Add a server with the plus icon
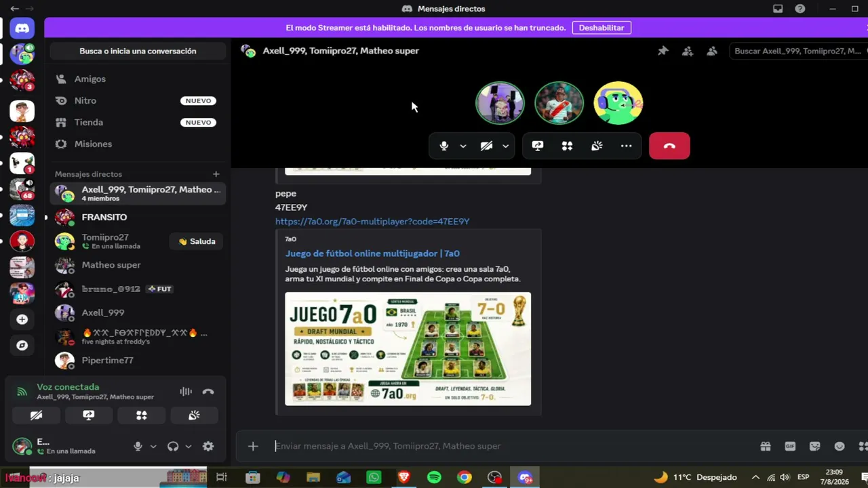Image resolution: width=868 pixels, height=488 pixels. [x=22, y=319]
